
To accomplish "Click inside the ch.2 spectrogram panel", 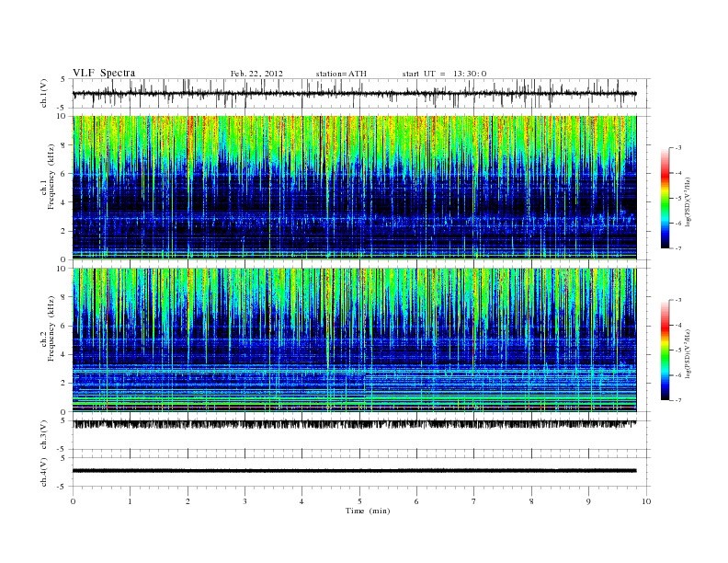I will click(x=355, y=340).
